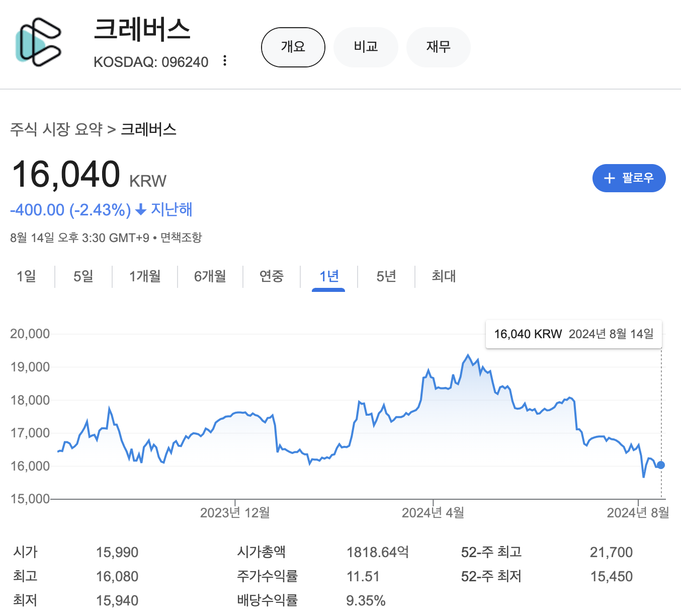Click the 16,040 KRW chart tooltip
Image resolution: width=681 pixels, height=616 pixels.
[x=574, y=334]
